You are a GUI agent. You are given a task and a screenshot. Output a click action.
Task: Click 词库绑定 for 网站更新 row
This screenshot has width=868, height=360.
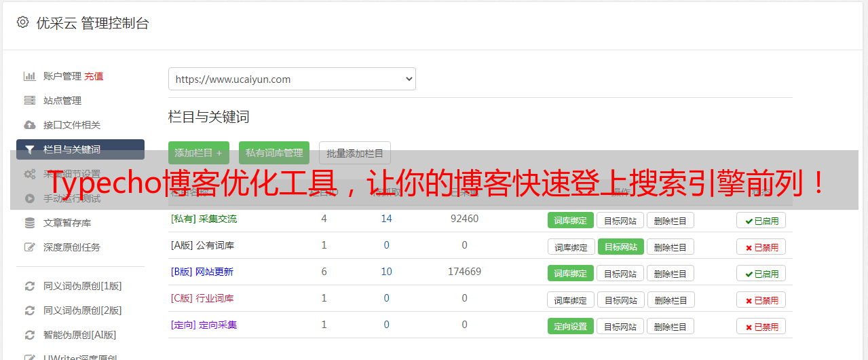(x=571, y=273)
